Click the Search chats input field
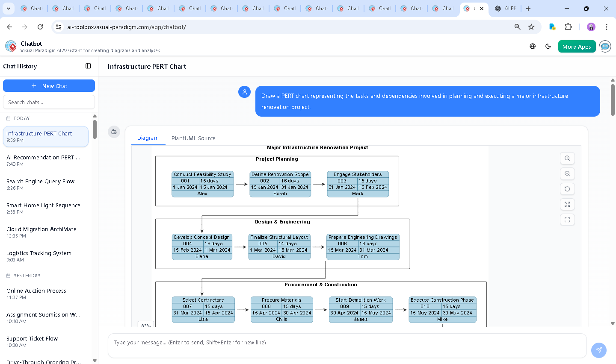The height and width of the screenshot is (364, 616). pos(49,103)
